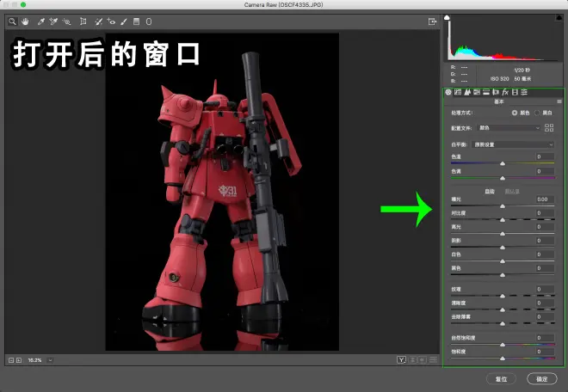This screenshot has height=392, width=568.
Task: Click the 色温 temperature slider handle
Action: (503, 163)
